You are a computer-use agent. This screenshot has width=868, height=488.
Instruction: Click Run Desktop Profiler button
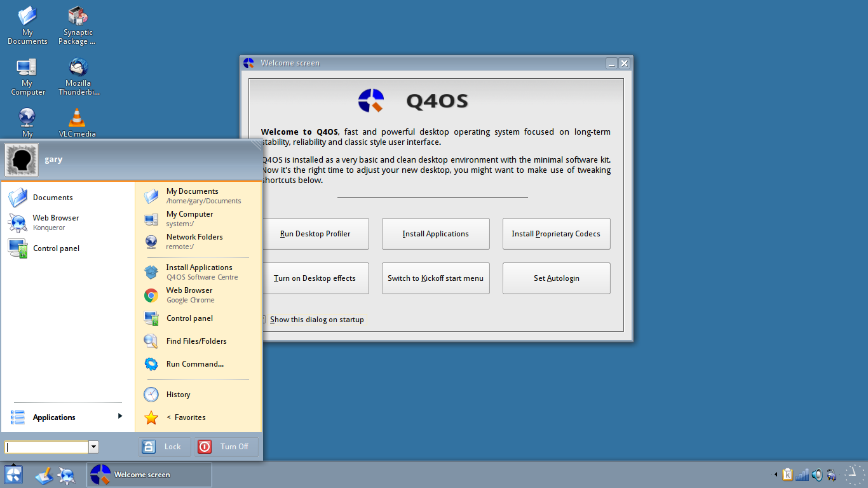pos(315,234)
